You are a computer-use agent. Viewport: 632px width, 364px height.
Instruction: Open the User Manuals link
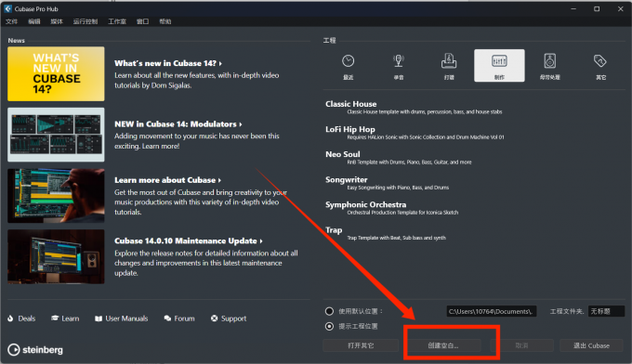coord(126,318)
